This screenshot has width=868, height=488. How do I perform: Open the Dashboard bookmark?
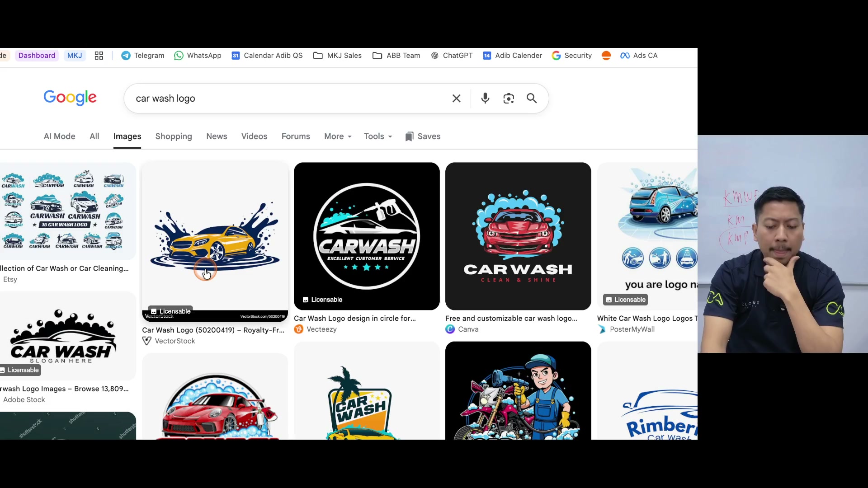coord(37,56)
